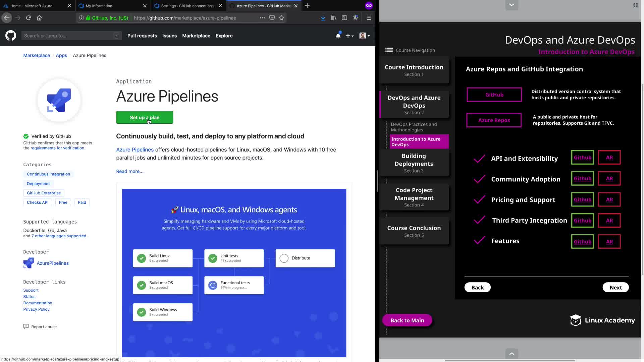Open the Course Navigation hamburger icon
Viewport: 644px width, 362px height.
388,50
